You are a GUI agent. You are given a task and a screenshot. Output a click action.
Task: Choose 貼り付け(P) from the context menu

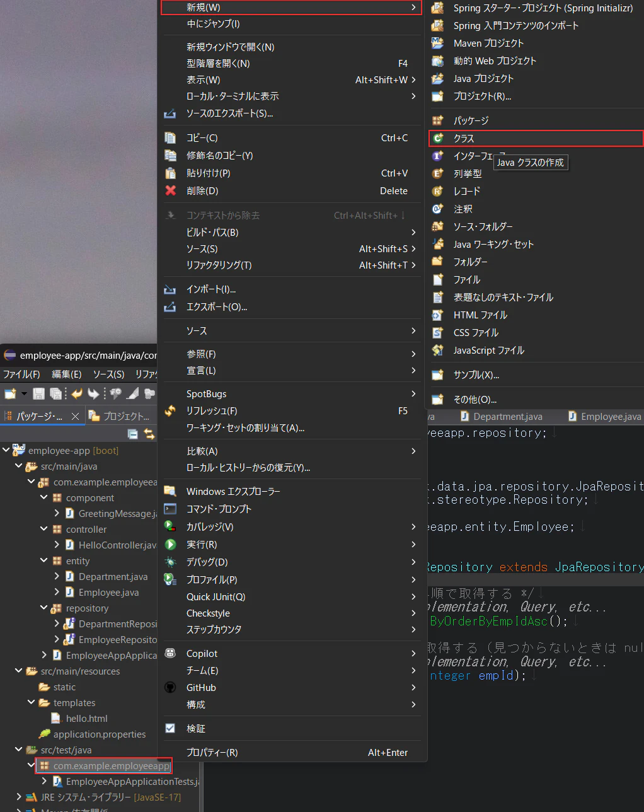291,173
